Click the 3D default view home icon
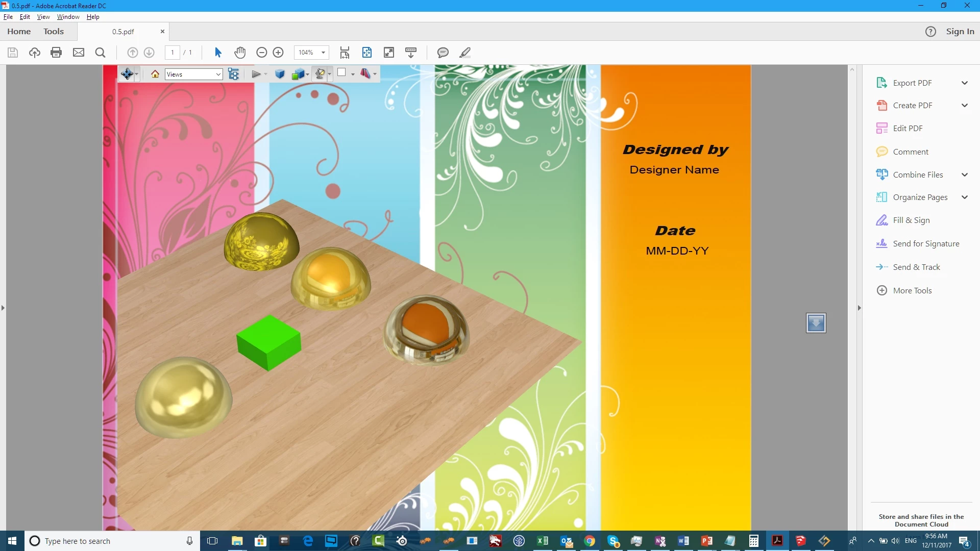Screen dimensions: 980x551 [x=155, y=74]
